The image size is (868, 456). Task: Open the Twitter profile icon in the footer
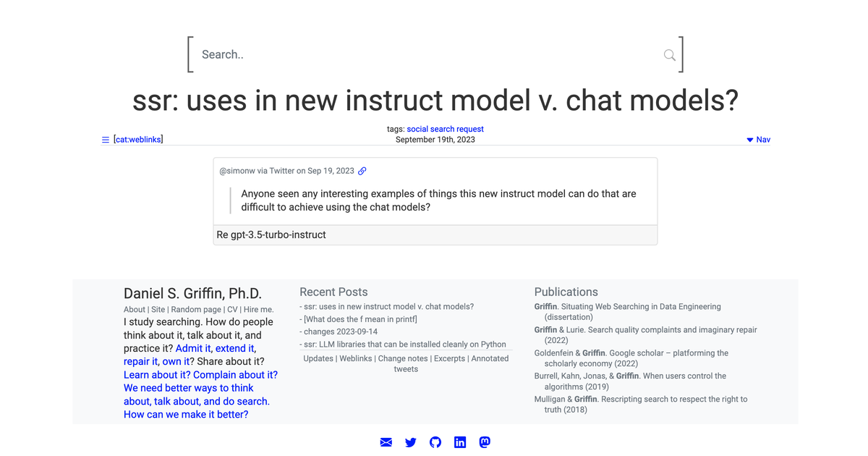410,442
